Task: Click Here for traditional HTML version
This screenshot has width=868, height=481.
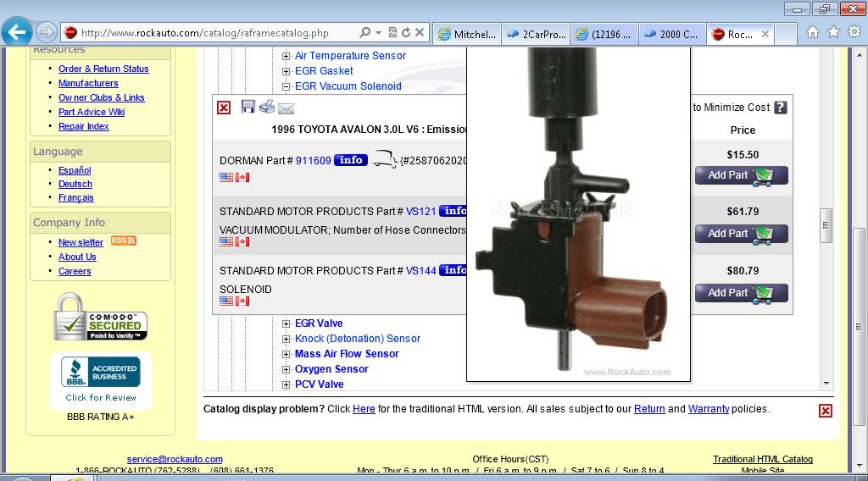Action: pos(364,408)
